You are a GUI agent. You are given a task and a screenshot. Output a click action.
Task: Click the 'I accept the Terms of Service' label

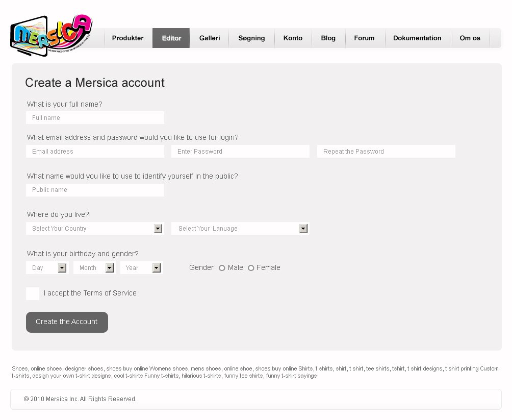pyautogui.click(x=90, y=293)
